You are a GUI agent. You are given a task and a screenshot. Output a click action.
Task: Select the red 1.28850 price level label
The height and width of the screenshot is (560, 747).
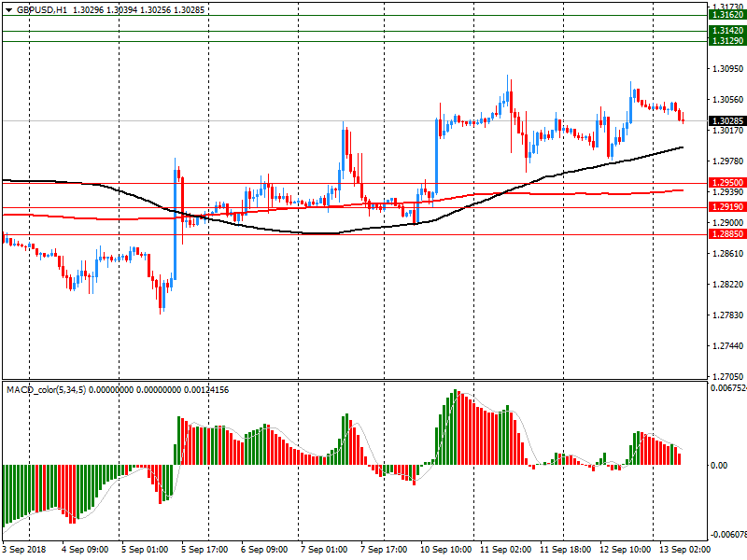pyautogui.click(x=726, y=234)
